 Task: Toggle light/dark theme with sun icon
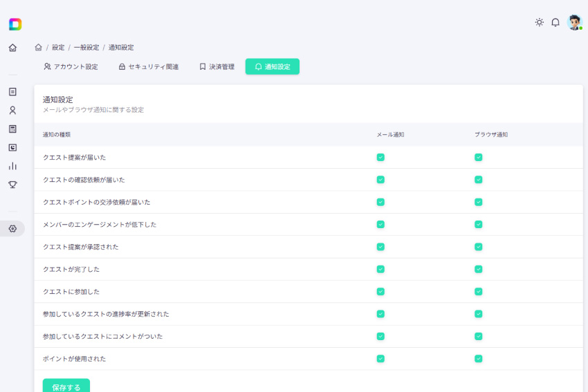(540, 22)
